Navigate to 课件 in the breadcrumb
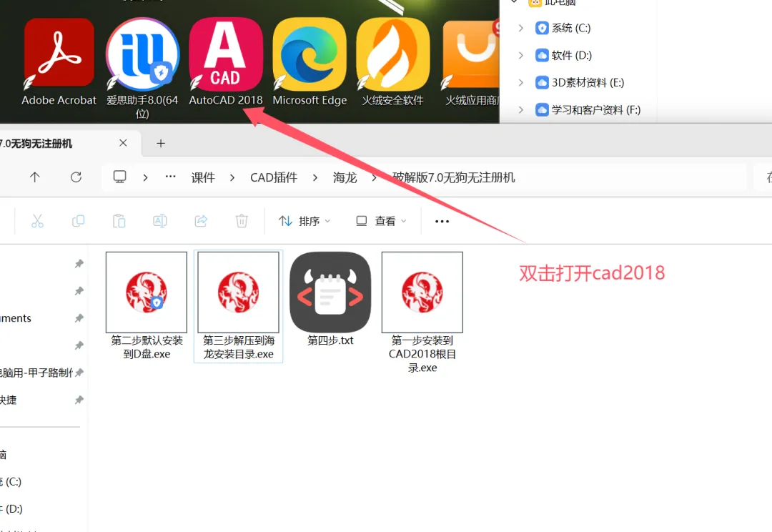772x532 pixels. click(x=203, y=177)
